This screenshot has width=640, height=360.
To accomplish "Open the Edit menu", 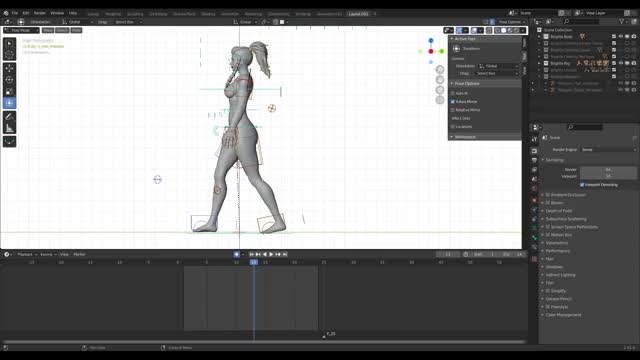I will (26, 13).
